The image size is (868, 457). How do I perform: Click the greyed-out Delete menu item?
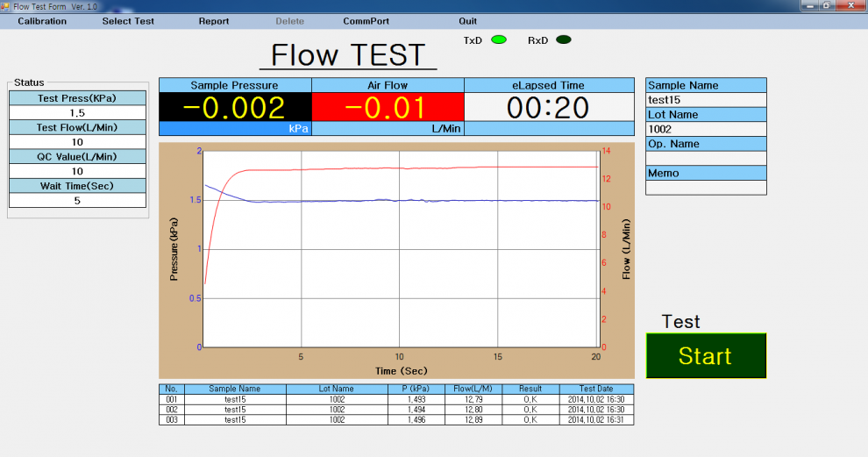289,21
